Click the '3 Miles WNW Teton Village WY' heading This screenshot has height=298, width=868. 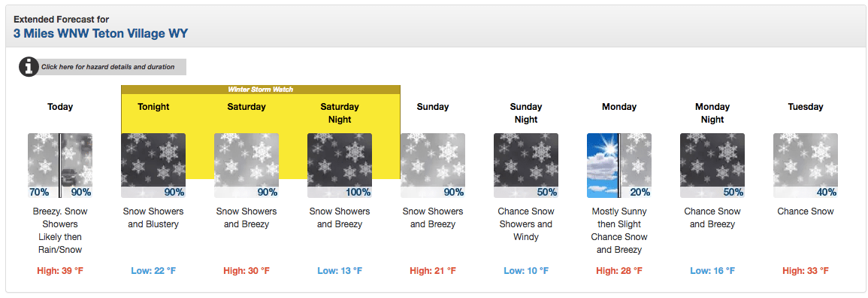pos(101,33)
